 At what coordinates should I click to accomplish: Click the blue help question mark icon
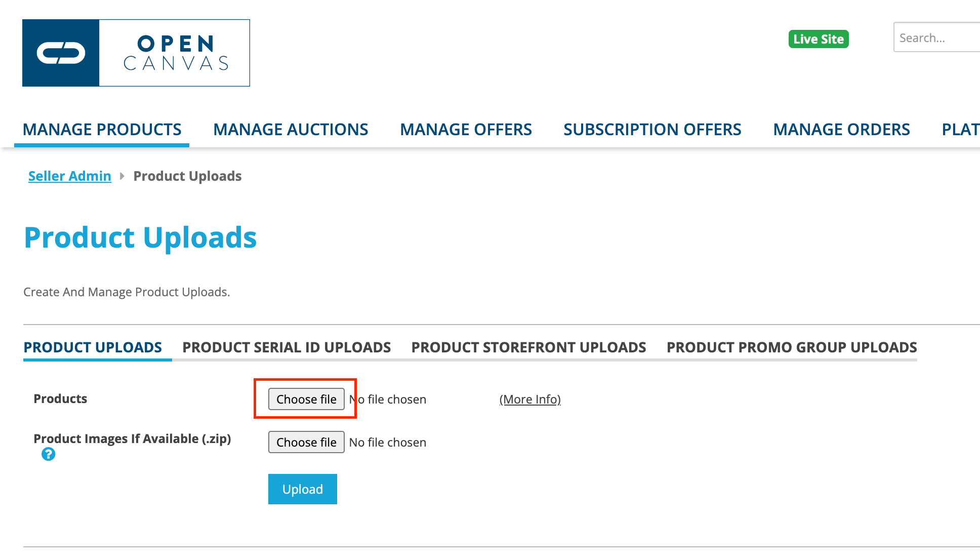pyautogui.click(x=49, y=454)
